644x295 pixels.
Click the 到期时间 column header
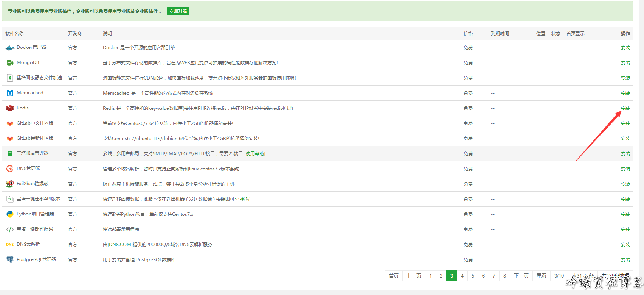pyautogui.click(x=500, y=34)
